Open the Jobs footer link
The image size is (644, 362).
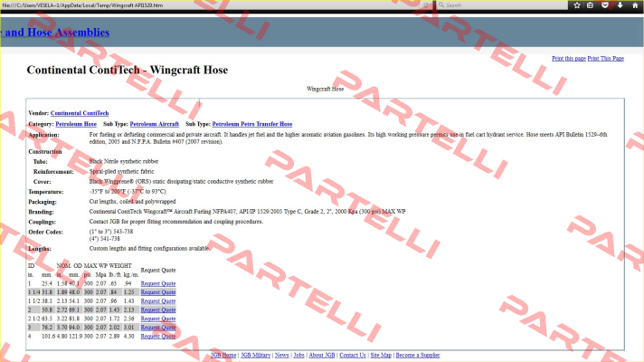click(x=299, y=355)
